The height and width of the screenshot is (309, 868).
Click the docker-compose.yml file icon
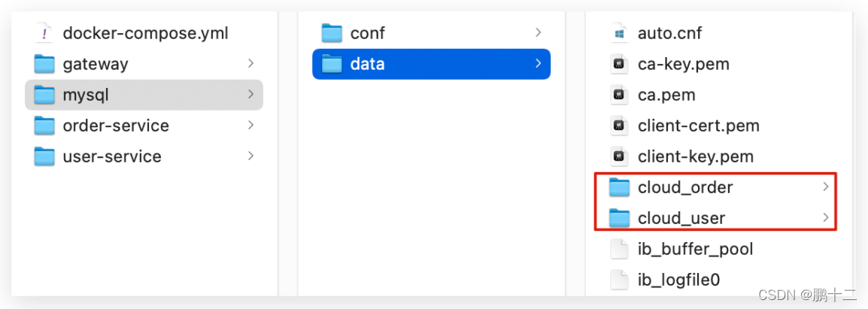pyautogui.click(x=45, y=33)
